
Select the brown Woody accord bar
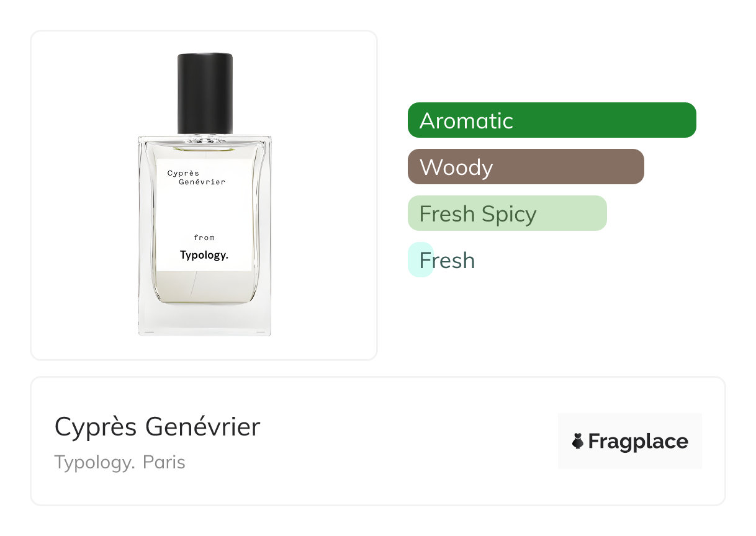tap(526, 167)
